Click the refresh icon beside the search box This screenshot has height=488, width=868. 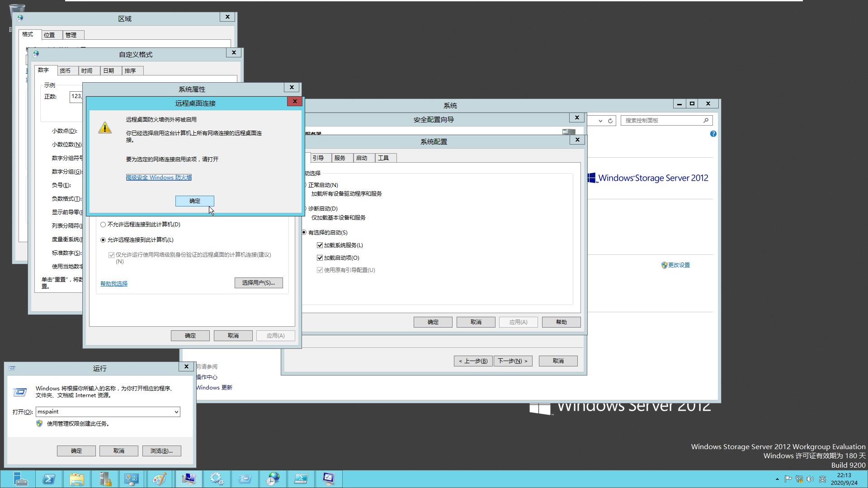click(610, 121)
